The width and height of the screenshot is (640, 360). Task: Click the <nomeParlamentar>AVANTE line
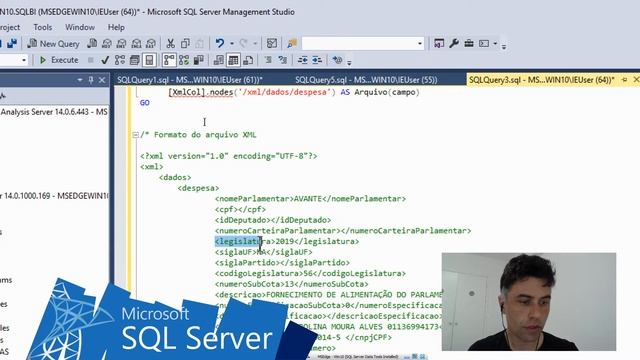coord(310,199)
